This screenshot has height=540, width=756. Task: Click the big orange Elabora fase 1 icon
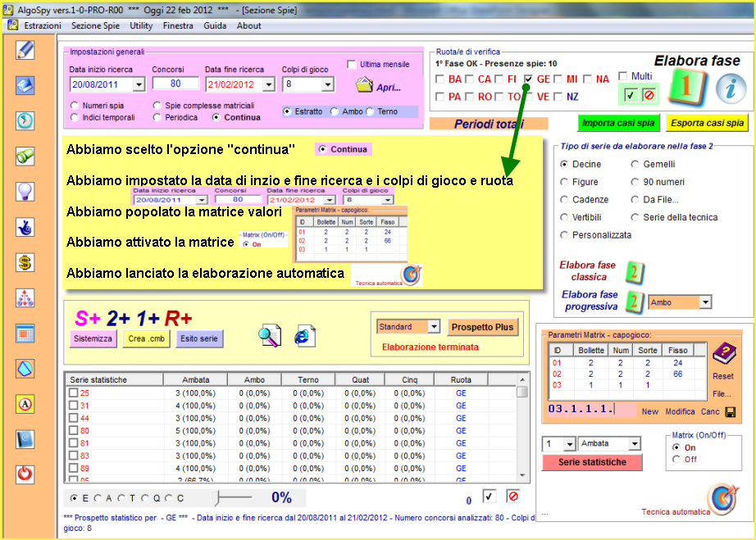(x=689, y=87)
